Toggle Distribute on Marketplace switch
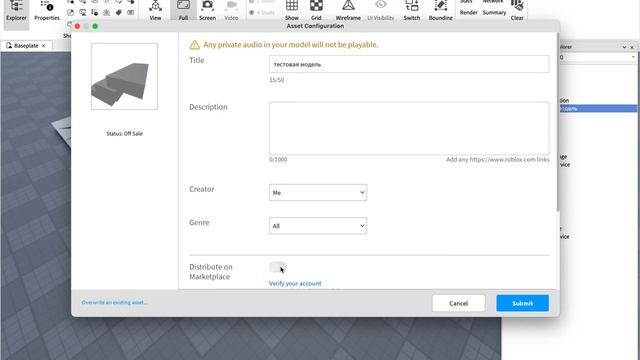640x360 pixels. (278, 267)
